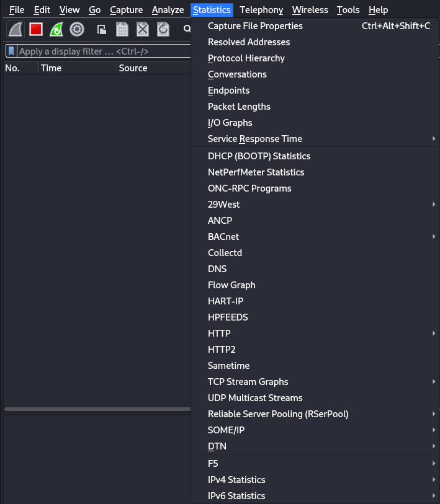
Task: Click the Save capture file icon
Action: tap(122, 29)
